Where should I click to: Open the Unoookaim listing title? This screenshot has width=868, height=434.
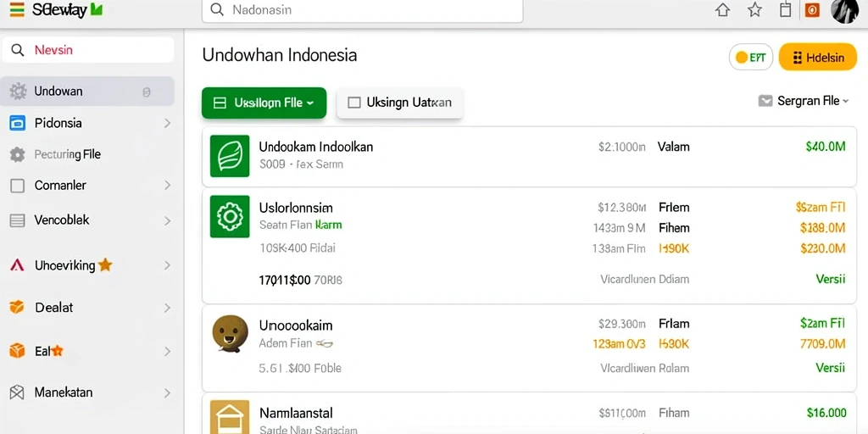pyautogui.click(x=296, y=325)
